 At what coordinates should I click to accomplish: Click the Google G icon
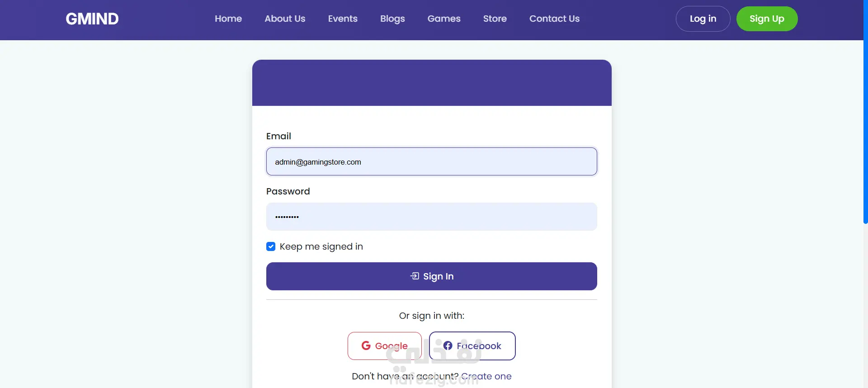366,345
